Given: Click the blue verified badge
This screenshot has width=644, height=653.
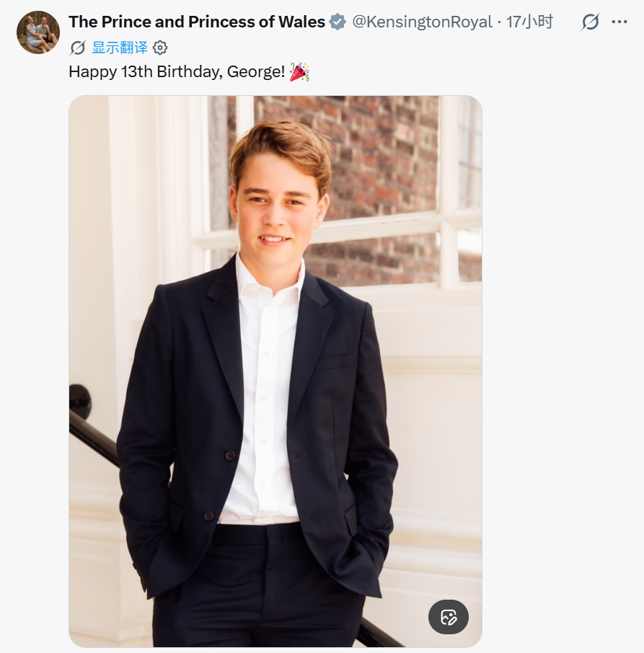Looking at the screenshot, I should [x=338, y=22].
